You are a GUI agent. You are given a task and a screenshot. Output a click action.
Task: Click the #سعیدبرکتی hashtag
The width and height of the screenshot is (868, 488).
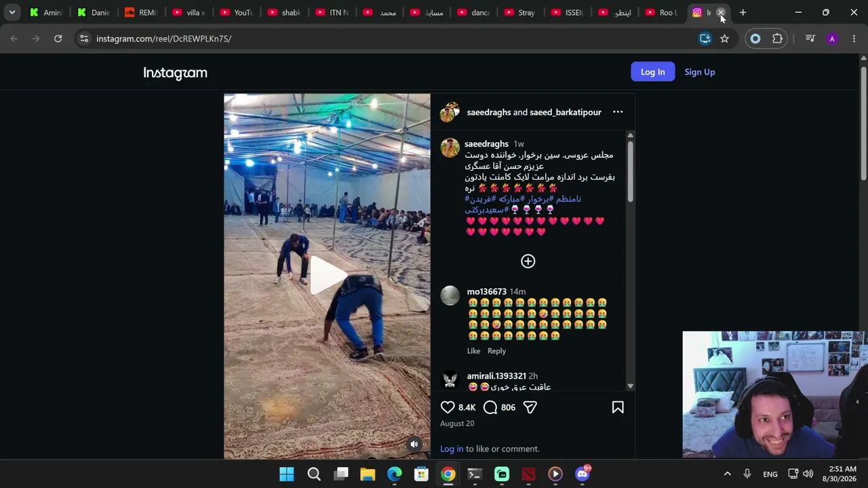click(x=486, y=210)
